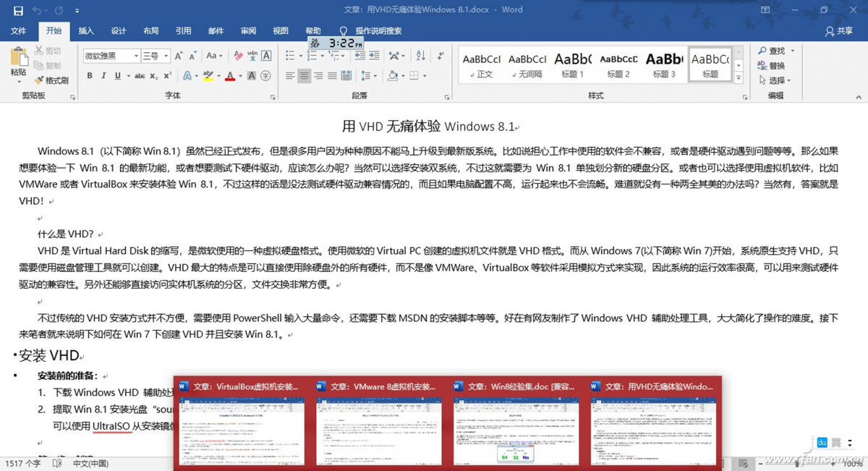Click the Numbering list icon
This screenshot has height=471, width=868.
tap(313, 56)
